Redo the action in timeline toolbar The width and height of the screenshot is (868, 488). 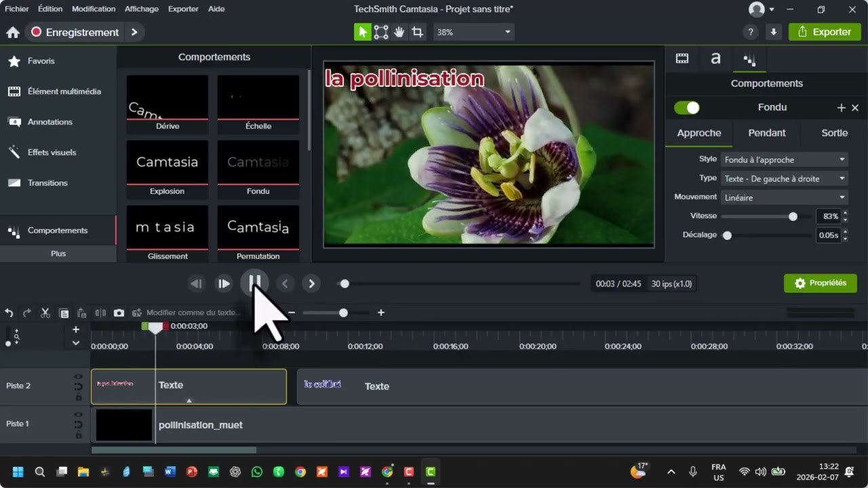pyautogui.click(x=27, y=312)
